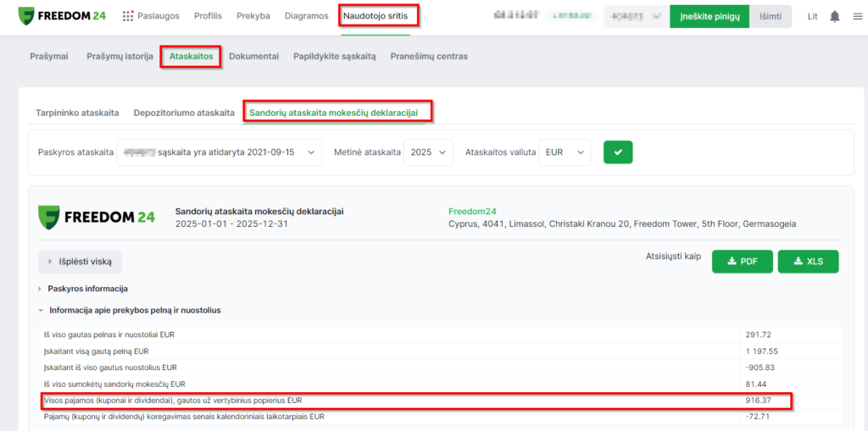This screenshot has height=431, width=868.
Task: Open the Dokumentai tab
Action: [x=253, y=56]
